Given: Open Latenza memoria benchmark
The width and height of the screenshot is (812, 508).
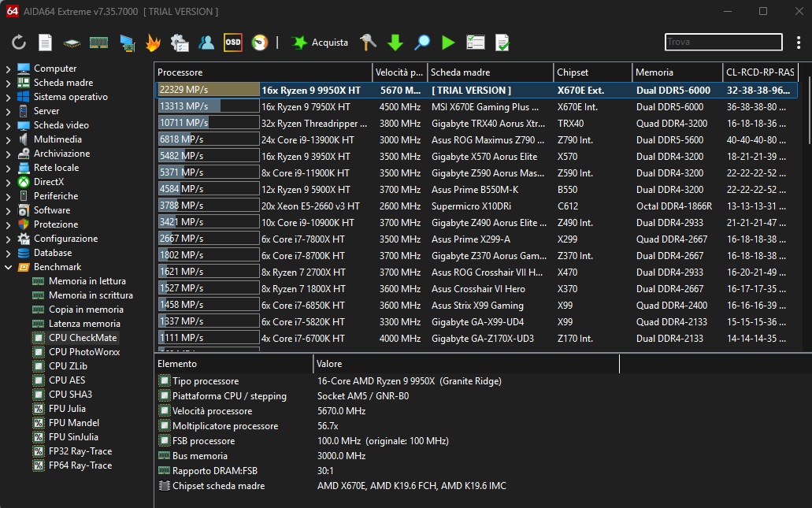Looking at the screenshot, I should tap(84, 324).
